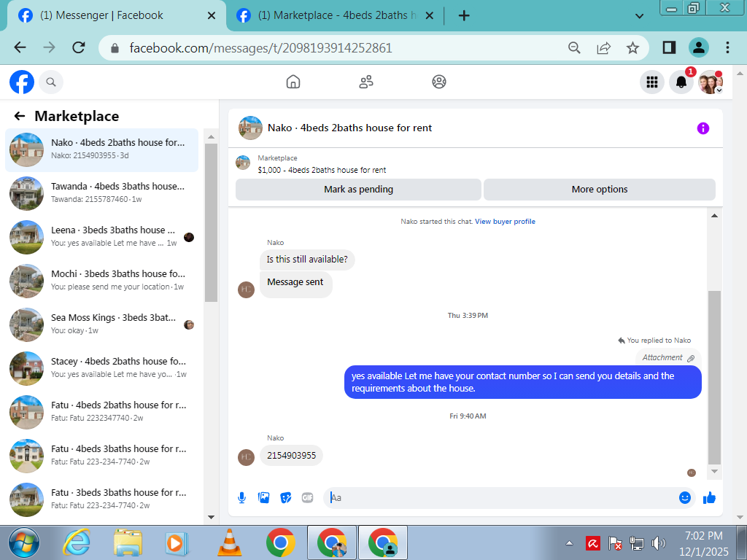Screen dimensions: 747x560
Task: Select the Leena 3beds 3baths conversation
Action: coord(101,237)
